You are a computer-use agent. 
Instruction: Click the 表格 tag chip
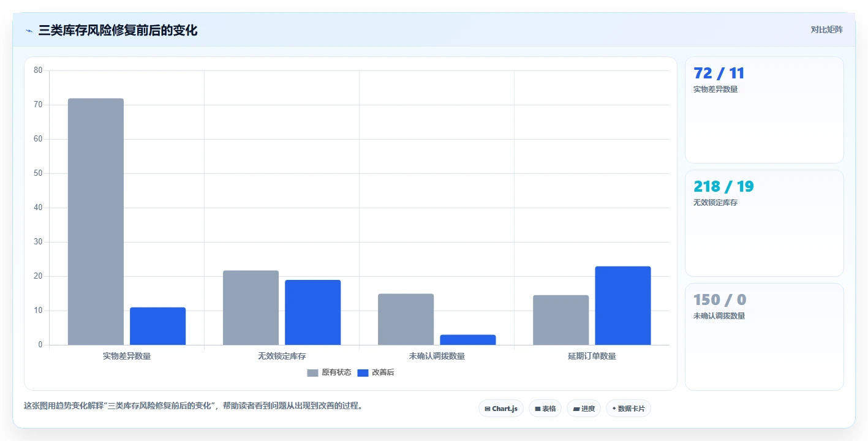tap(545, 409)
